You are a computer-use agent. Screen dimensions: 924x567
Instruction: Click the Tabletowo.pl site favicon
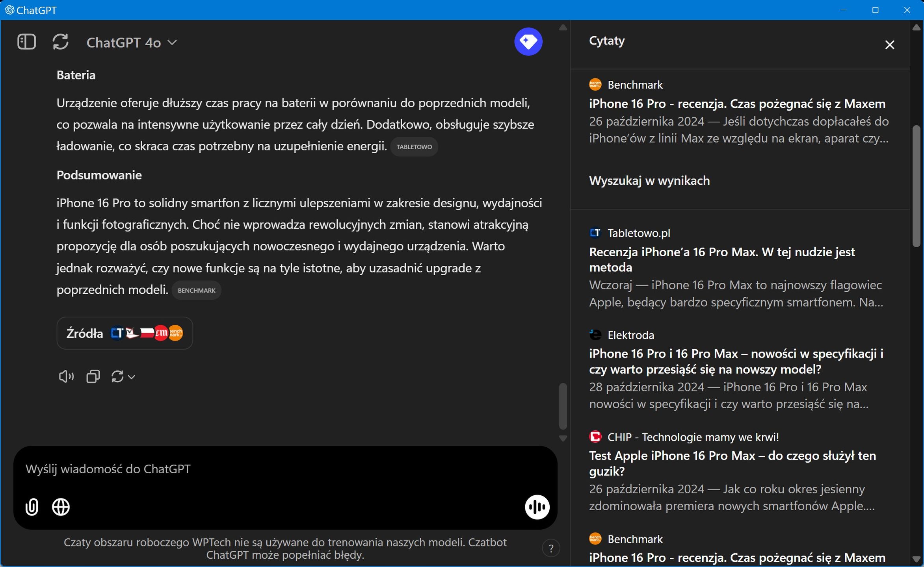pos(595,233)
